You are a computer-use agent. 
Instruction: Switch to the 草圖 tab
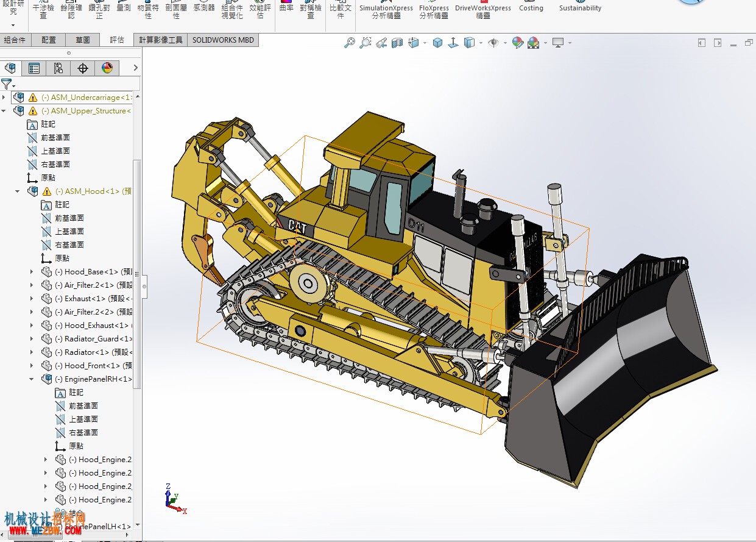83,40
